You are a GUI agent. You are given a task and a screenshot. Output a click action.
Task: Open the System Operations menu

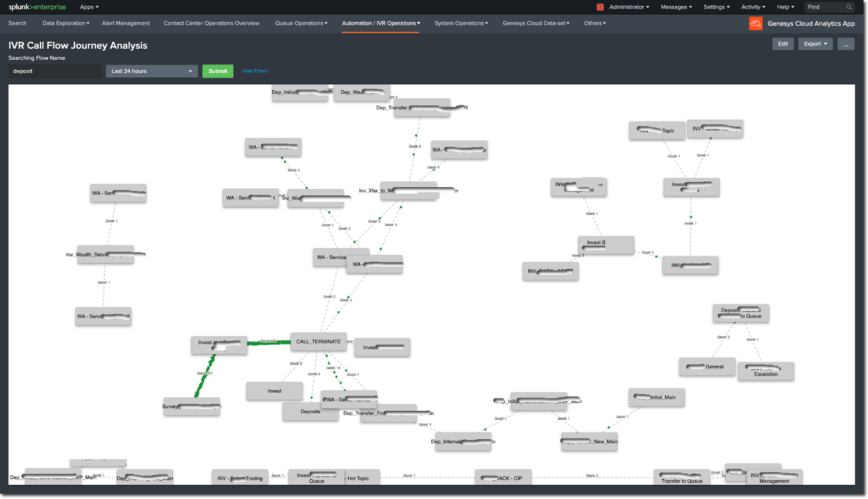pos(461,23)
